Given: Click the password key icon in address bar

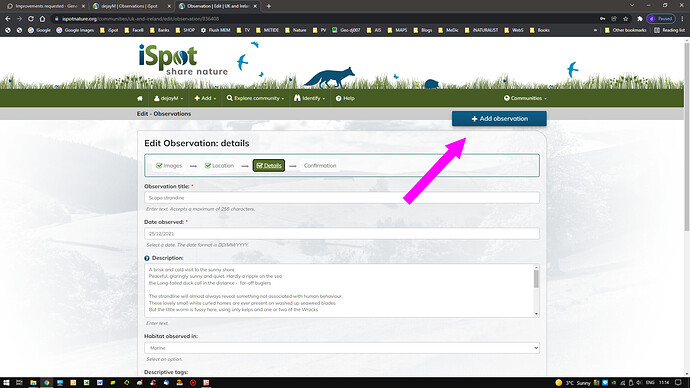Looking at the screenshot, I should (602, 19).
